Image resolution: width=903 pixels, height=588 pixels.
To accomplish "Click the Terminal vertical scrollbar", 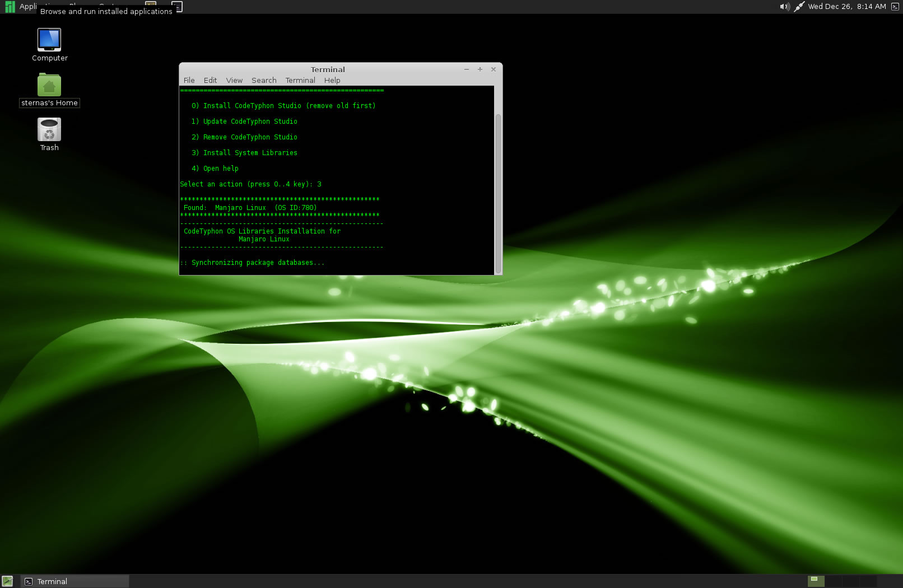I will click(x=498, y=193).
